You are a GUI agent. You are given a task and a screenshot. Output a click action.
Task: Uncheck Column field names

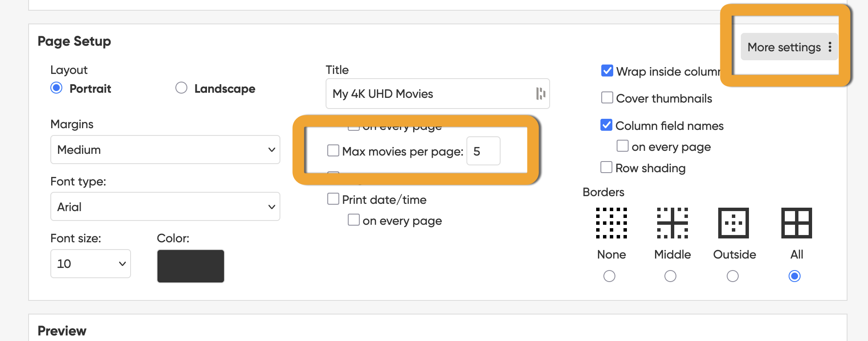click(x=606, y=125)
